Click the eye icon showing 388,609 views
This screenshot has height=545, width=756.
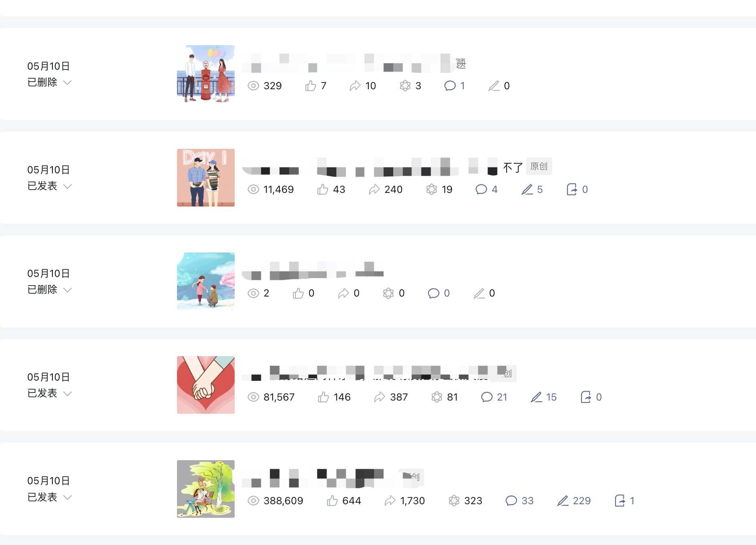(x=253, y=501)
